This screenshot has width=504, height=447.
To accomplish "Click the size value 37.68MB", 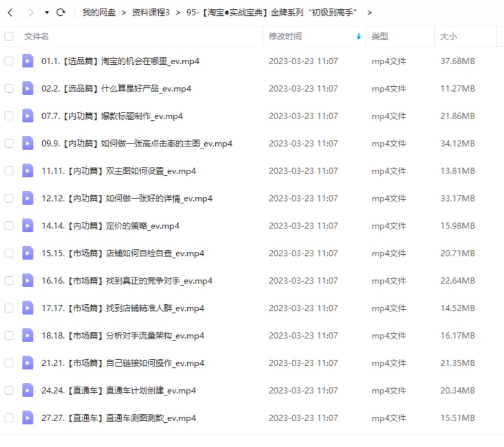I will (x=457, y=61).
